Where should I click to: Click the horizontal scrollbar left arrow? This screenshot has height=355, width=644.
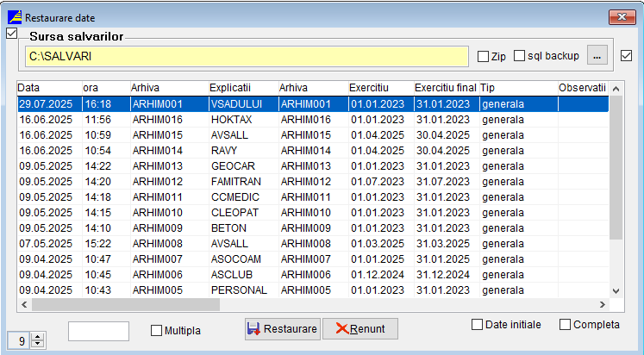(24, 304)
